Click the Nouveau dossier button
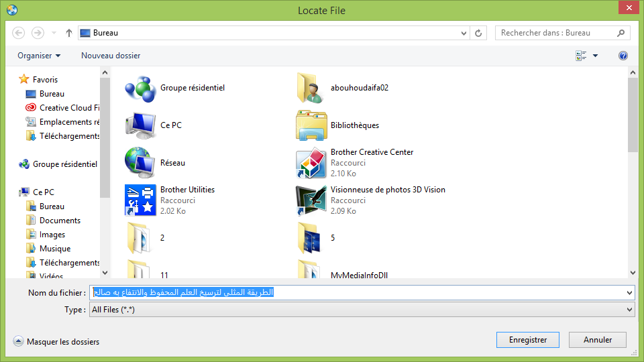The height and width of the screenshot is (362, 644). pos(111,56)
